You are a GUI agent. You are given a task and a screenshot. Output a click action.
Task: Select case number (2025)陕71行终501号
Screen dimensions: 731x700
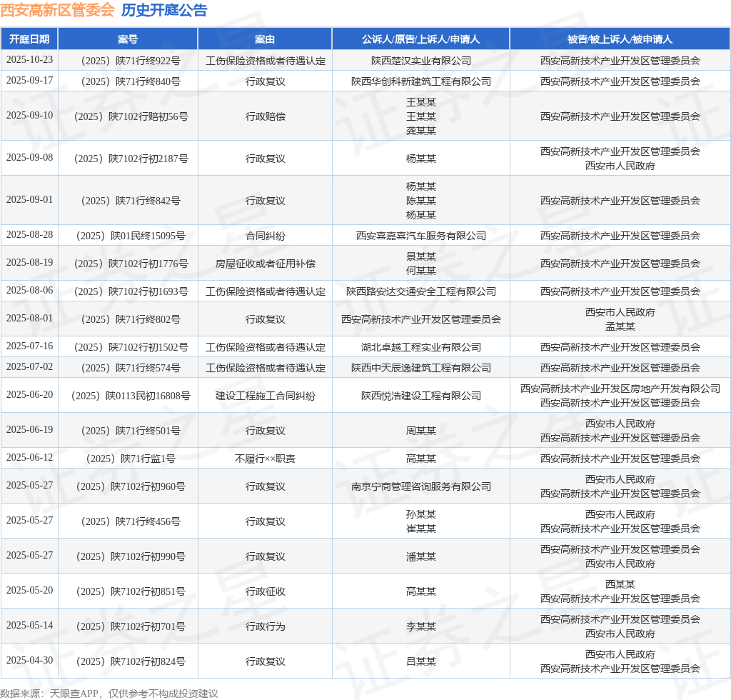pyautogui.click(x=128, y=431)
